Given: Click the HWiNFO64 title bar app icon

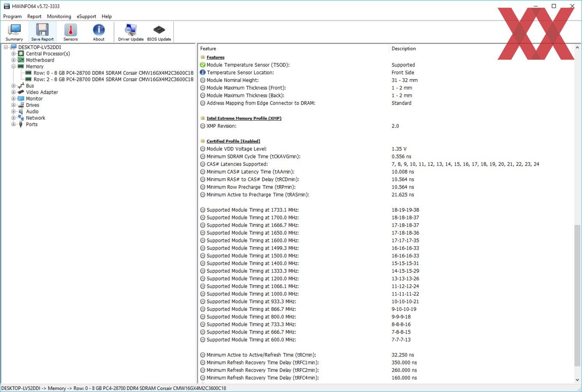Looking at the screenshot, I should pyautogui.click(x=7, y=6).
